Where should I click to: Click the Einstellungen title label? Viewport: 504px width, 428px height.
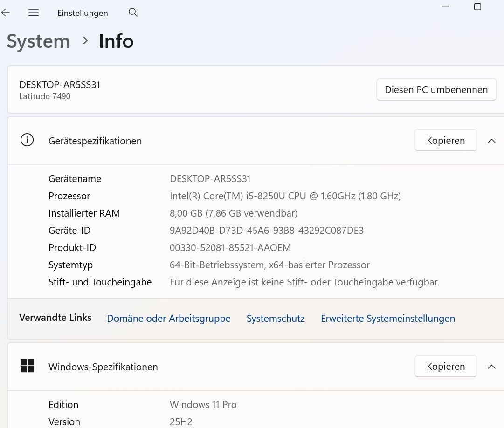(x=83, y=13)
